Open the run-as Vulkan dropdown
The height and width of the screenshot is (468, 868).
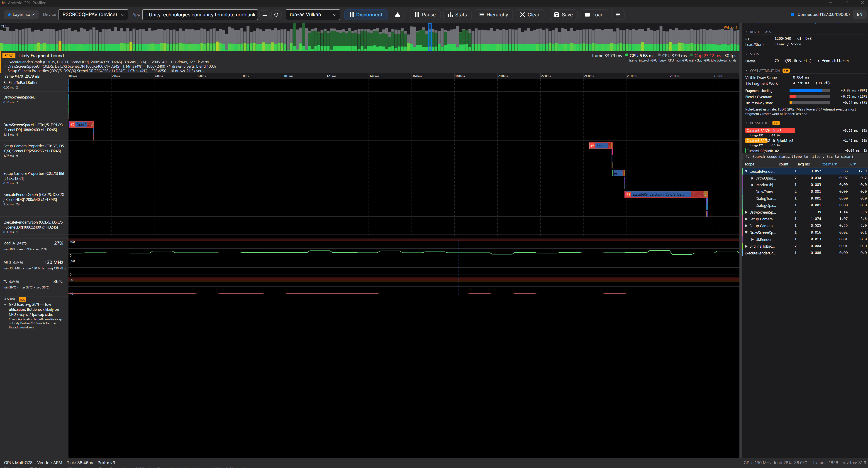pyautogui.click(x=313, y=15)
